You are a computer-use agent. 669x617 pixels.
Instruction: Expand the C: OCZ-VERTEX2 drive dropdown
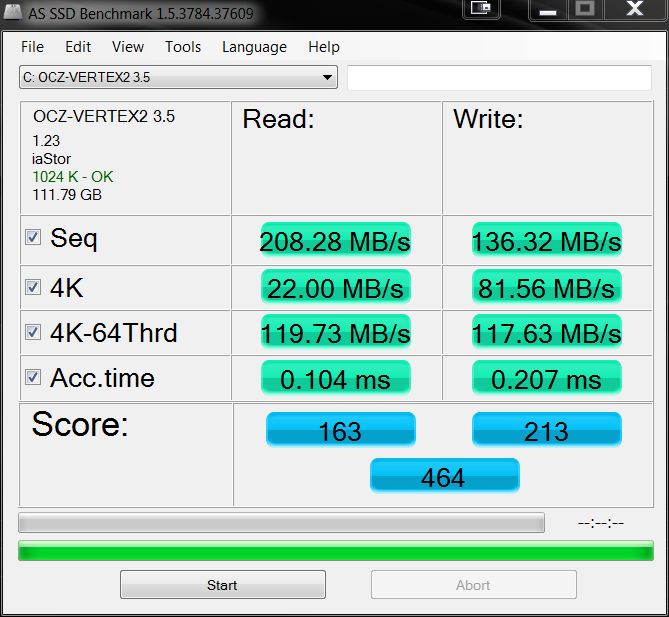point(178,77)
